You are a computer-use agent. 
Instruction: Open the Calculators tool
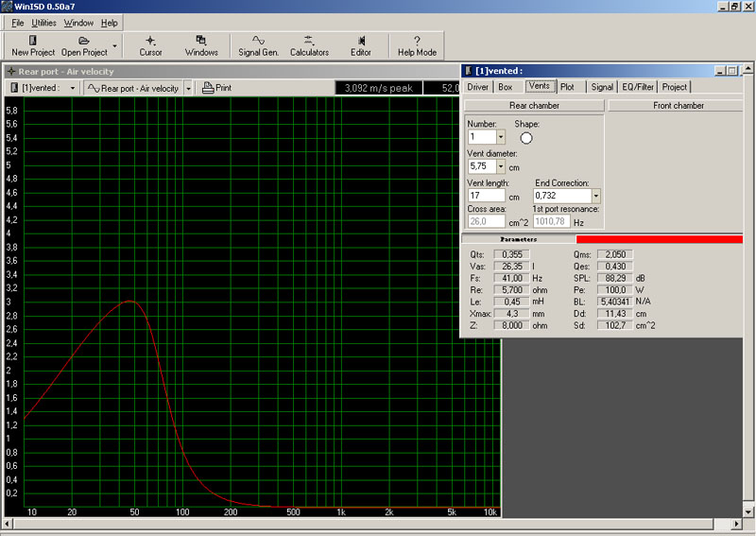(309, 45)
